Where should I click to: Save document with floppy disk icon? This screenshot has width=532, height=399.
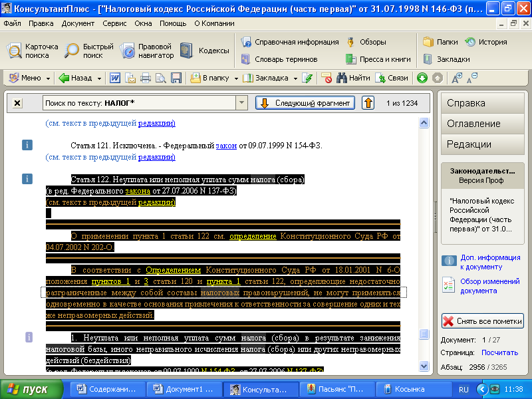[x=176, y=78]
